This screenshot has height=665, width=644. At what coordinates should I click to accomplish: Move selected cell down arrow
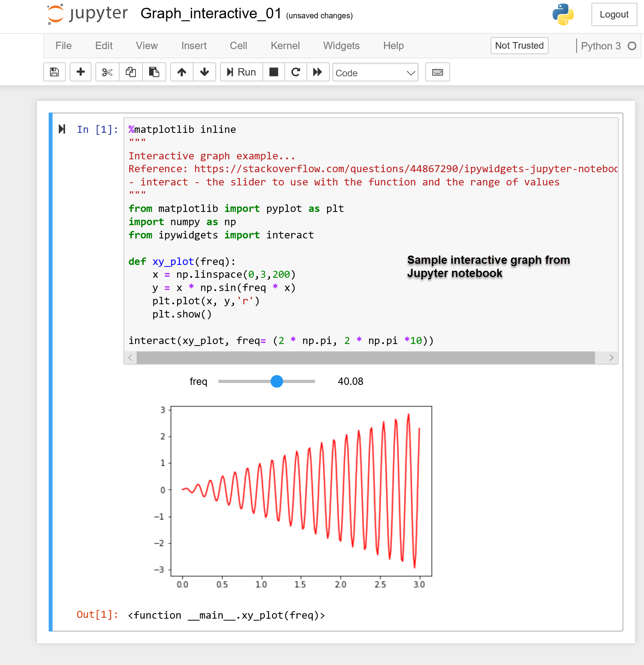pyautogui.click(x=204, y=72)
